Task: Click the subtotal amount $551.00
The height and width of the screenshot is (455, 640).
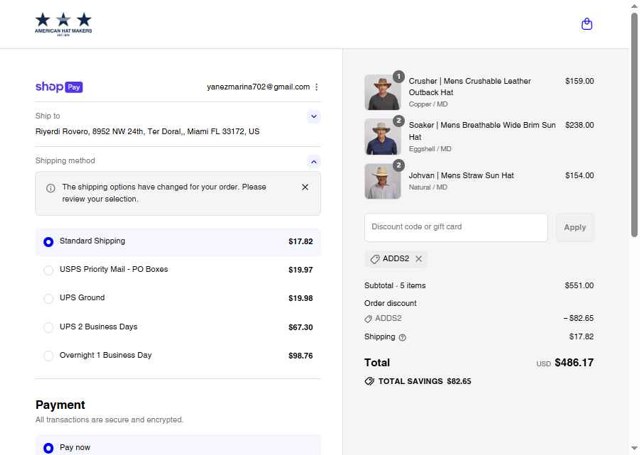Action: coord(579,285)
